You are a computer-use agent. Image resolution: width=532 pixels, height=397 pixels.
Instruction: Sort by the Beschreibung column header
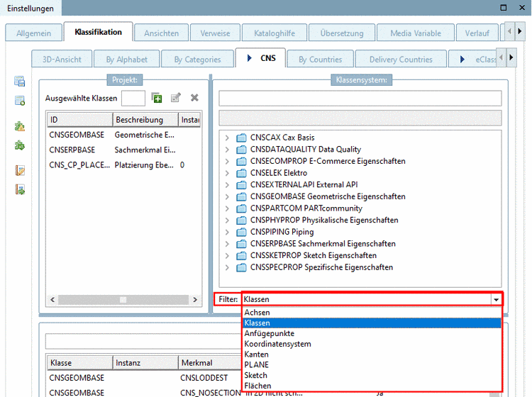point(145,120)
